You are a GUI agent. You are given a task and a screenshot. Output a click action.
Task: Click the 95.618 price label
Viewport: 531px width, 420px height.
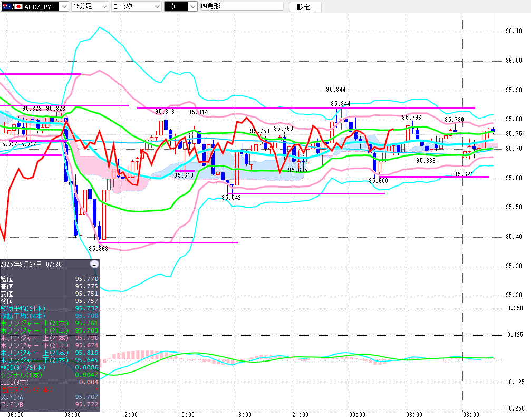(184, 175)
